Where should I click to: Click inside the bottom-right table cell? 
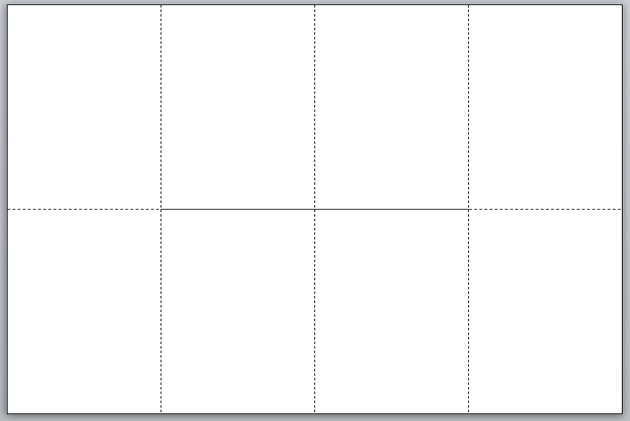[x=545, y=311]
